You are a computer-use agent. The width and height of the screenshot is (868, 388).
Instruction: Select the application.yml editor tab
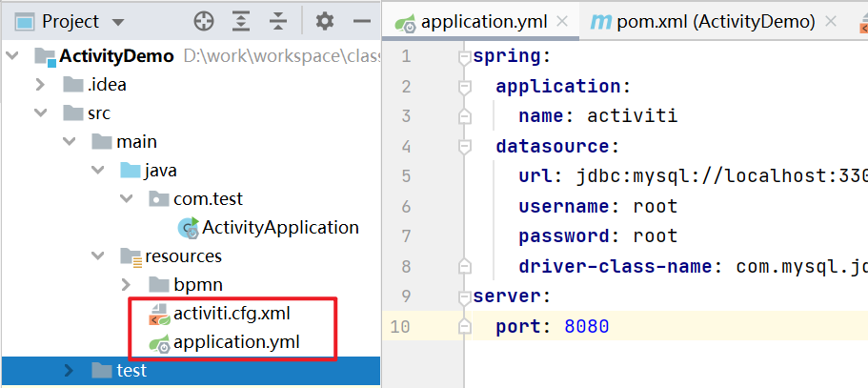click(x=471, y=22)
